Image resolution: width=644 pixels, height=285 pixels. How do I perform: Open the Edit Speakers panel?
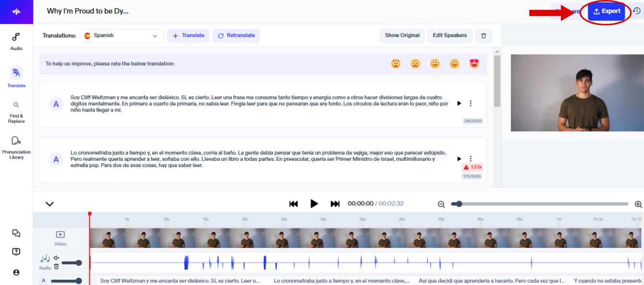tap(450, 36)
